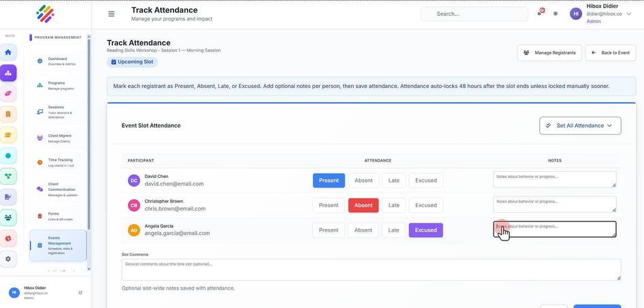Toggle the hamburger menu icon
Screen dimensions: 644x308
click(111, 14)
